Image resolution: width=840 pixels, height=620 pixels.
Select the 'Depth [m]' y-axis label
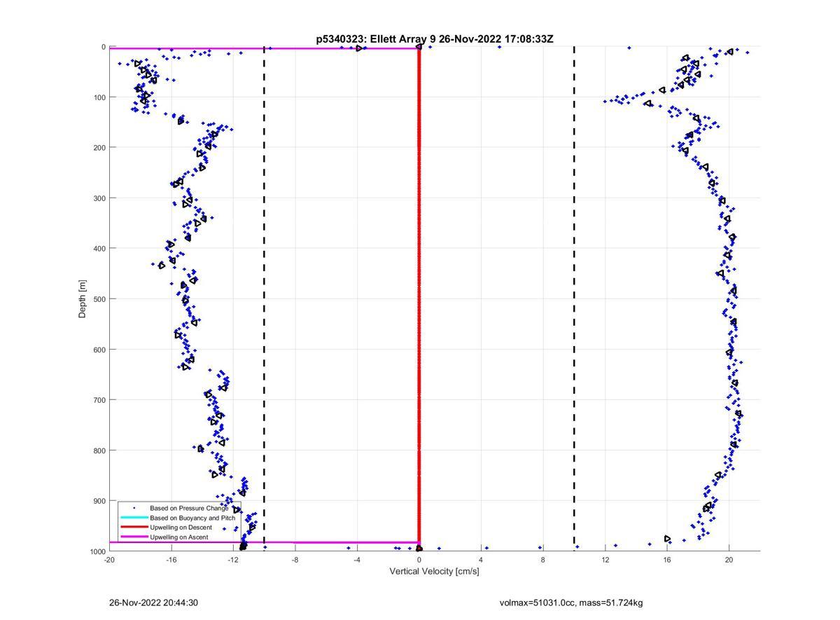83,299
